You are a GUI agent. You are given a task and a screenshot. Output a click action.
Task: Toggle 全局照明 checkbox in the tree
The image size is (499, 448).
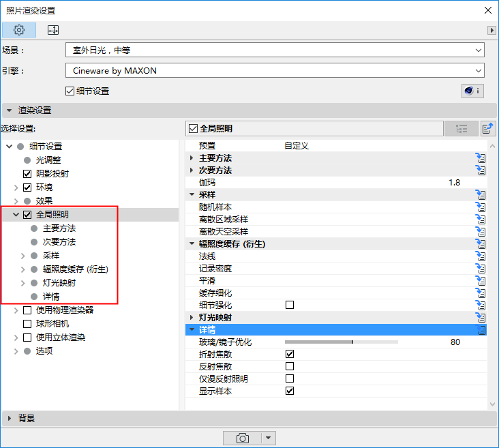[27, 215]
